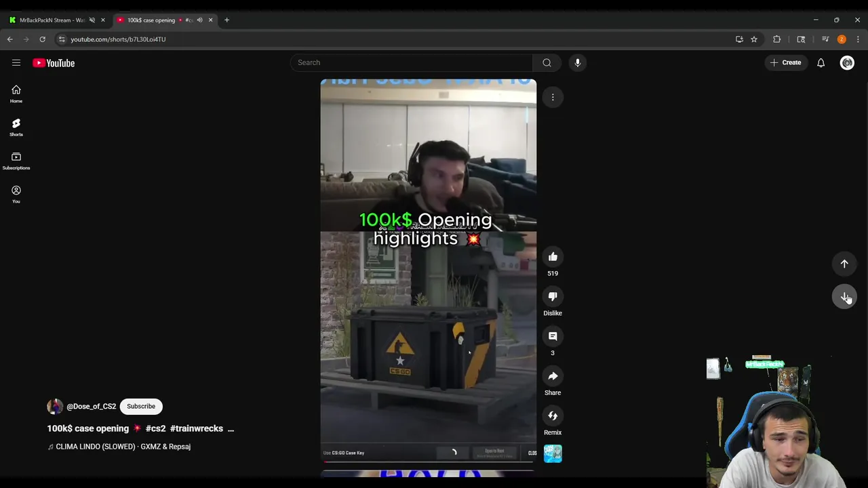Install the app from address bar
The height and width of the screenshot is (488, 868).
(739, 39)
